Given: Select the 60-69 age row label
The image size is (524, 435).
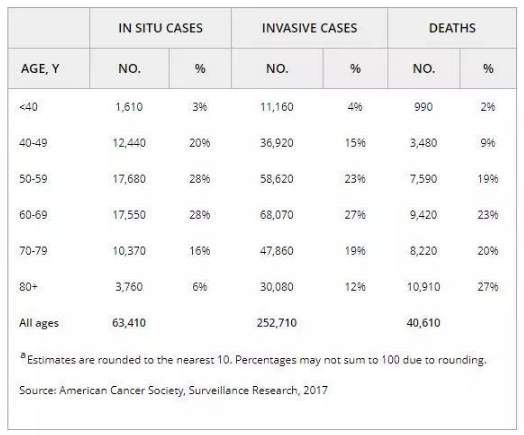Looking at the screenshot, I should tap(33, 214).
